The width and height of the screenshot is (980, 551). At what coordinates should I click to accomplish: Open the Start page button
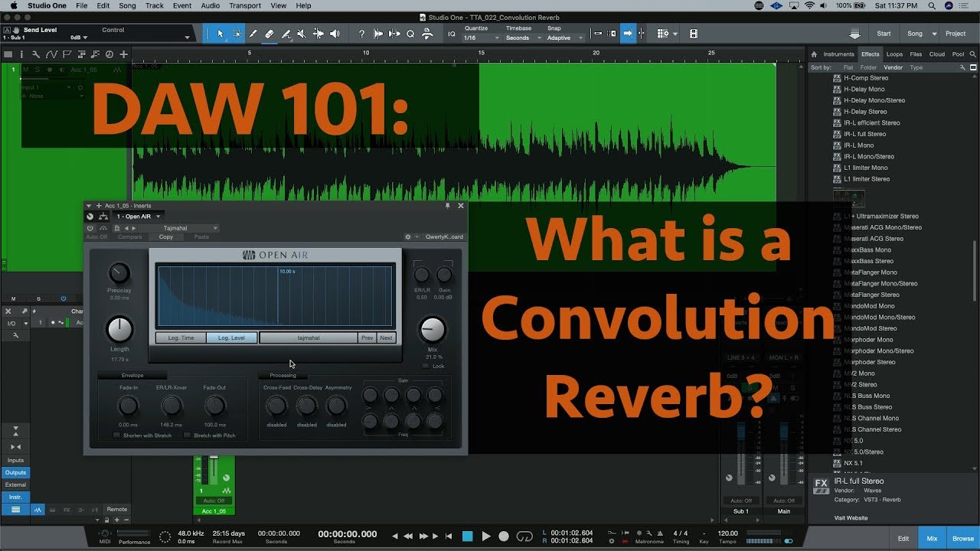tap(884, 34)
